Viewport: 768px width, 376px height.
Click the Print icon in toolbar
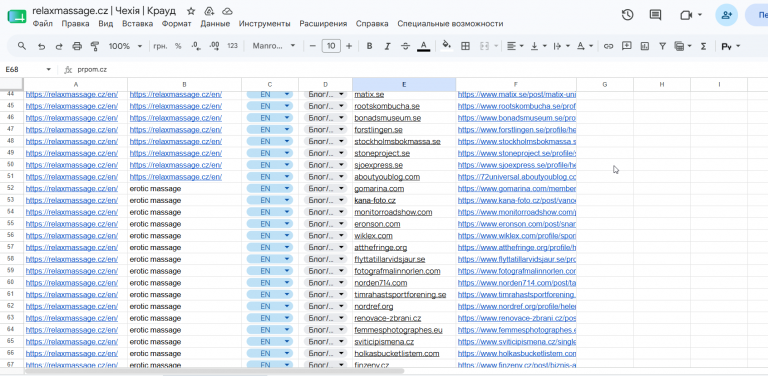tap(77, 46)
